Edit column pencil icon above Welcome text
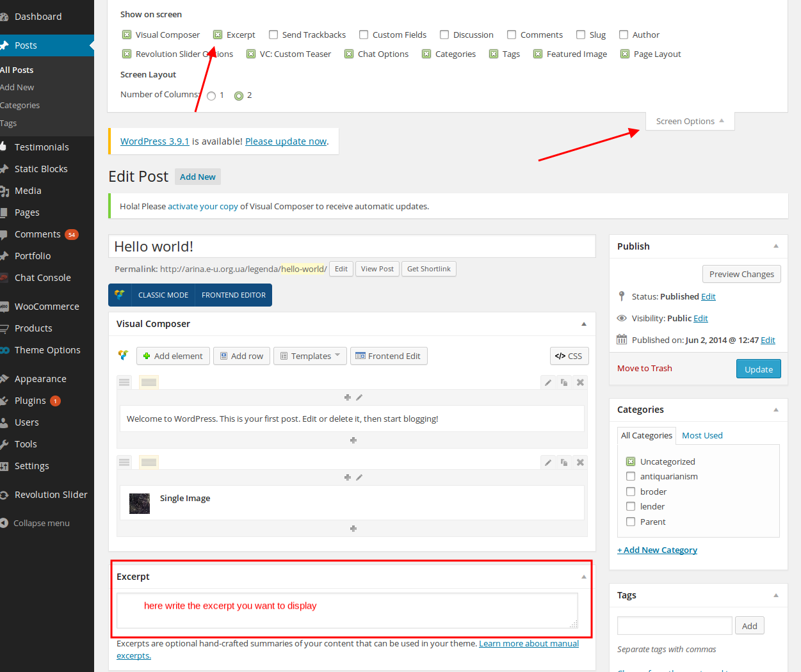Viewport: 801px width, 672px height. point(359,397)
